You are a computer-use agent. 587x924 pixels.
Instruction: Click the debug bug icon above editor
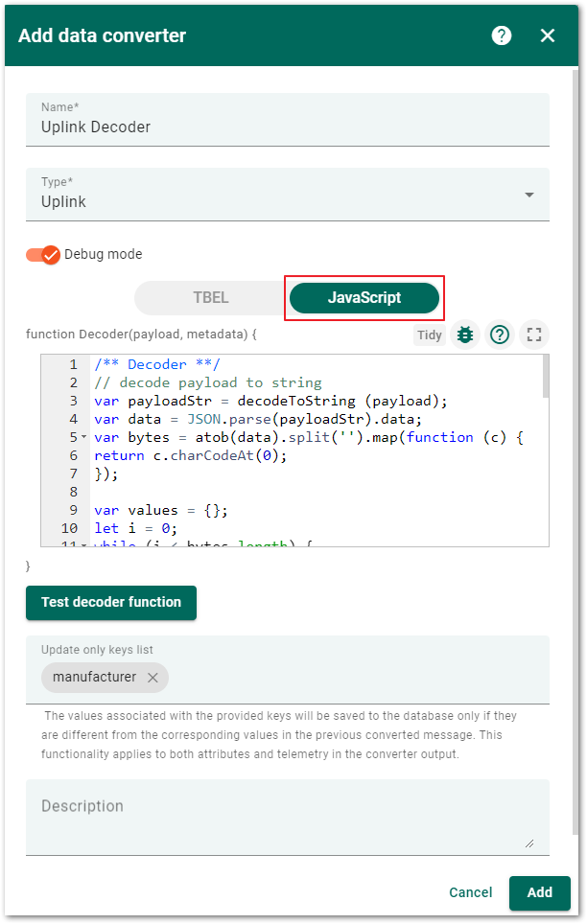click(x=465, y=335)
